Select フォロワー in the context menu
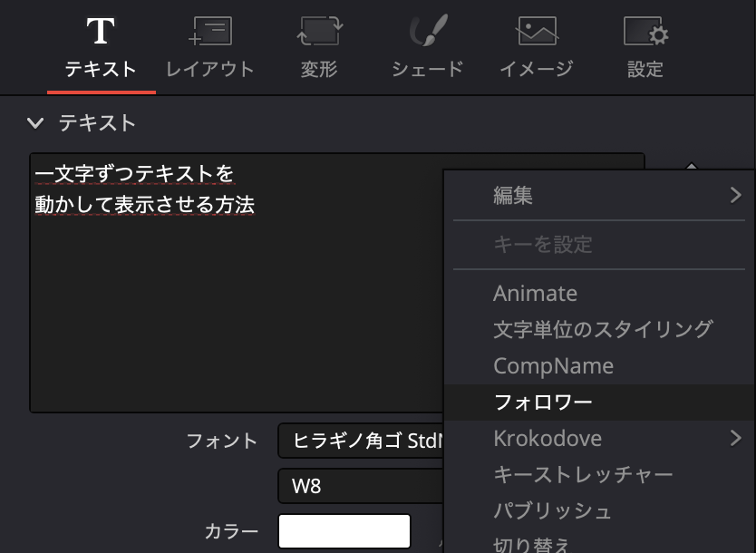756x553 pixels. pos(599,403)
